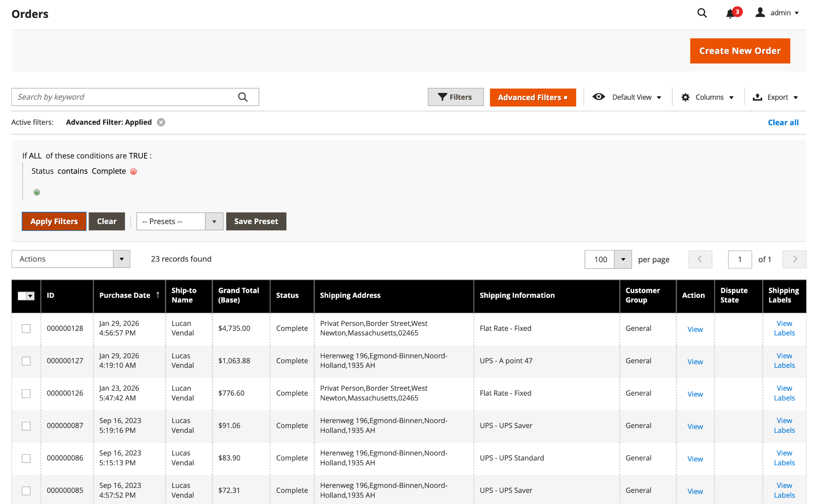Screen dimensions: 818x504
Task: Sort by Customer Group header
Action: click(648, 296)
